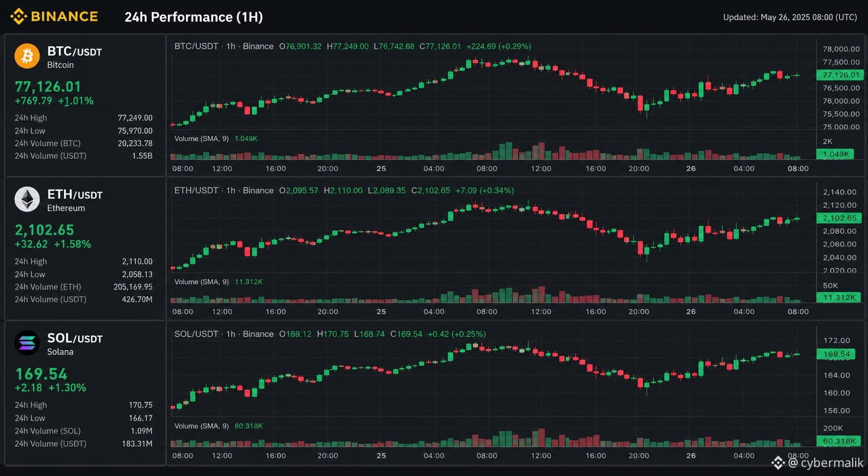Click BTC Volume (SMA, 9) indicator label
The width and height of the screenshot is (868, 476).
click(x=201, y=138)
